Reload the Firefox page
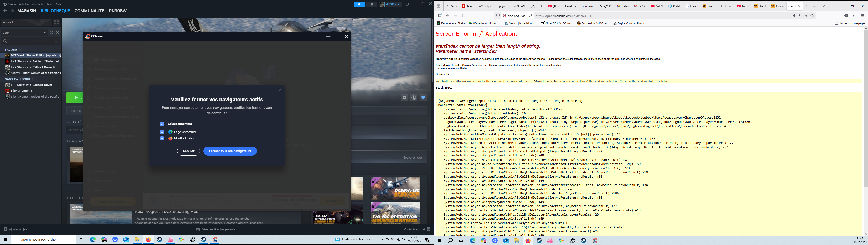Viewport: 868px width, 245px height. pyautogui.click(x=464, y=16)
